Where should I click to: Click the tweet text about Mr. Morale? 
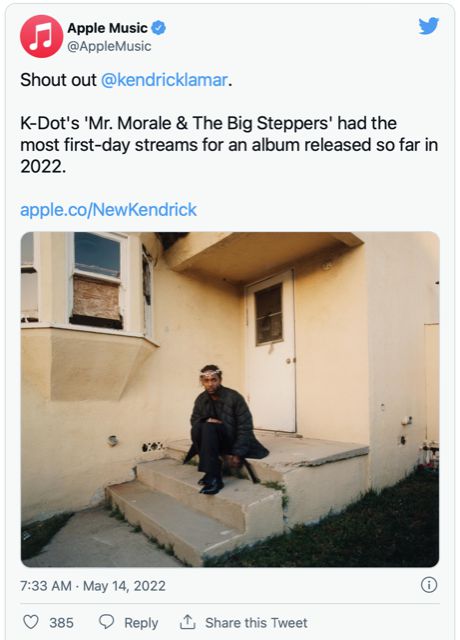click(229, 145)
